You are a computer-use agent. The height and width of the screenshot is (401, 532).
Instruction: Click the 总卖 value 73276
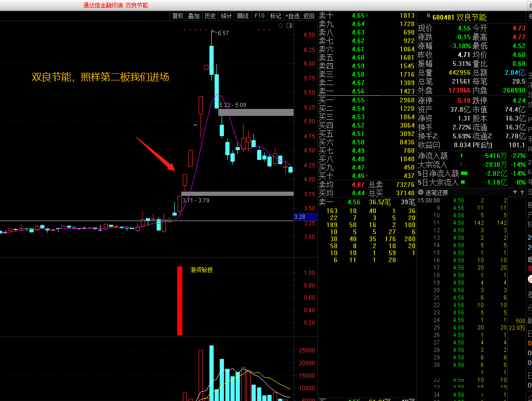(x=405, y=185)
